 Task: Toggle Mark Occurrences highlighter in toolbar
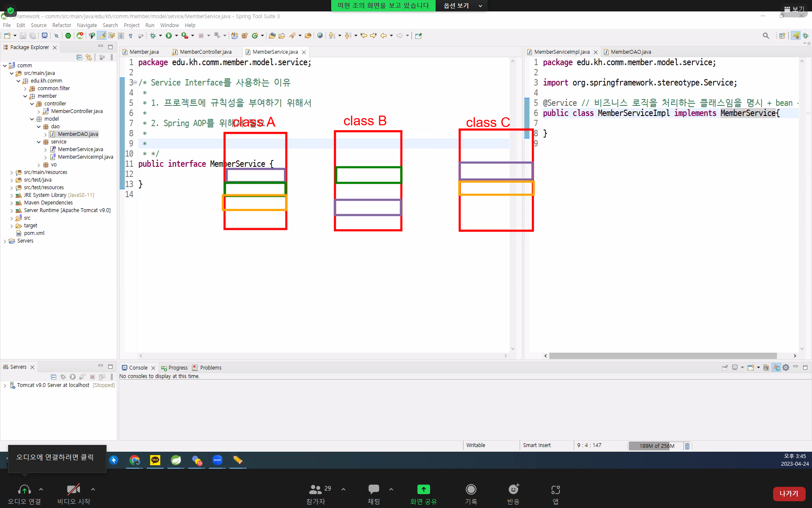click(x=102, y=36)
